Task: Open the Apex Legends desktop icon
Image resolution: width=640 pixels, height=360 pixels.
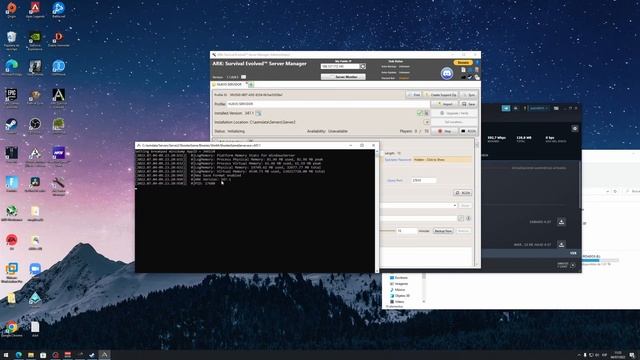Action: pyautogui.click(x=35, y=9)
